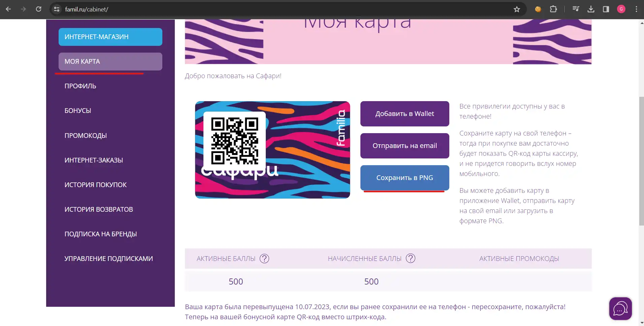Show help for АКТИВНЫЕ БАЛЛЫ question mark
The height and width of the screenshot is (326, 644).
click(264, 259)
